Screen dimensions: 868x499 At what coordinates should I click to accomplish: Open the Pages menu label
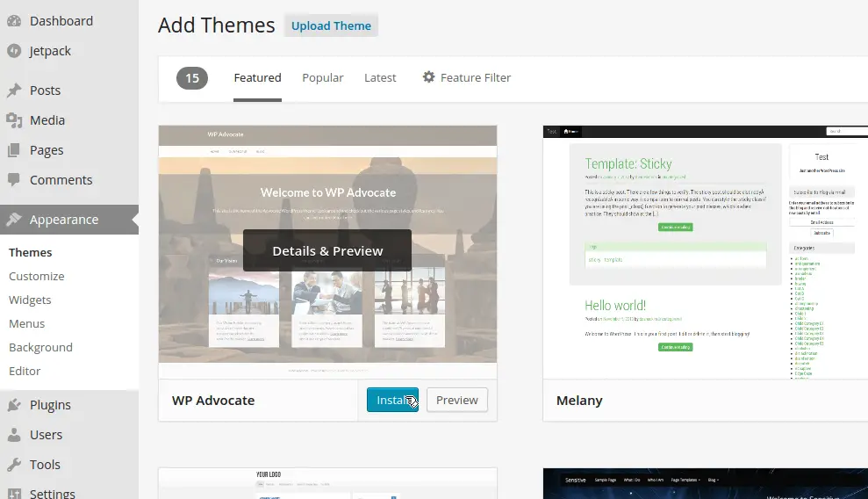pos(47,150)
